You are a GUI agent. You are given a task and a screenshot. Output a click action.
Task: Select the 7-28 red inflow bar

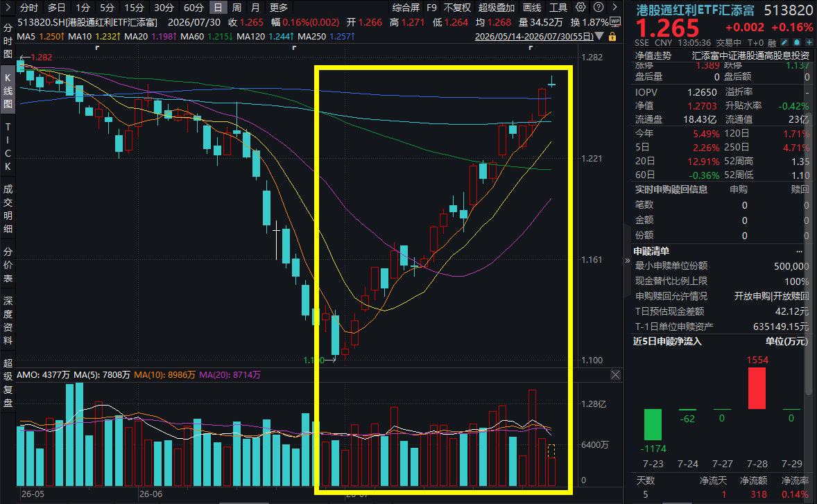757,388
